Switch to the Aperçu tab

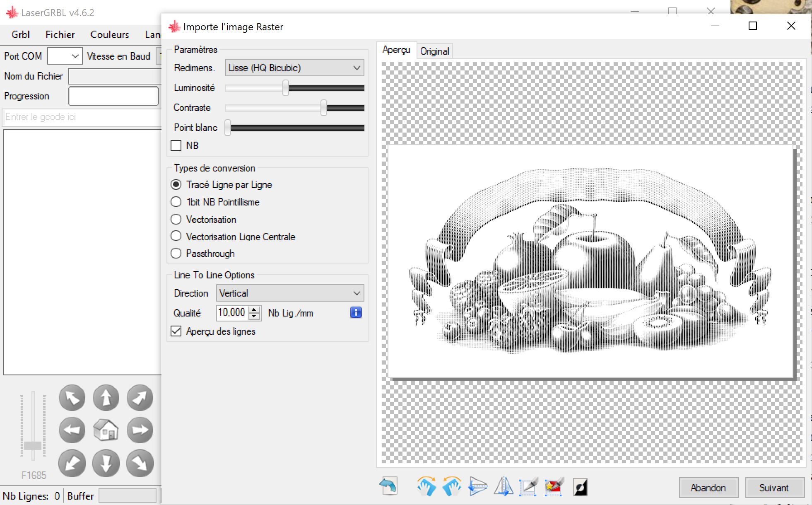(396, 50)
